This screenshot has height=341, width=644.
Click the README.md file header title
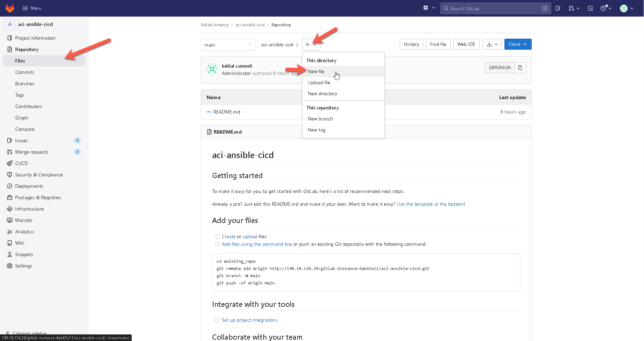pyautogui.click(x=227, y=132)
